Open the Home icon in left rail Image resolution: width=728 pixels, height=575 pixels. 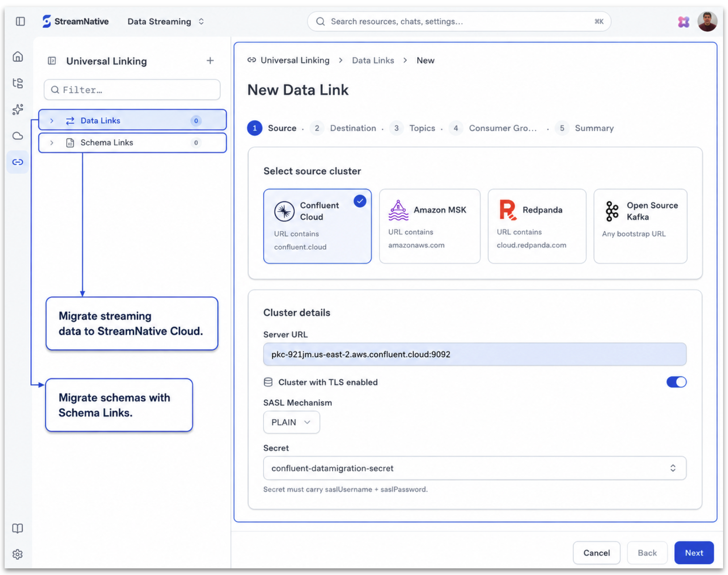coord(18,57)
